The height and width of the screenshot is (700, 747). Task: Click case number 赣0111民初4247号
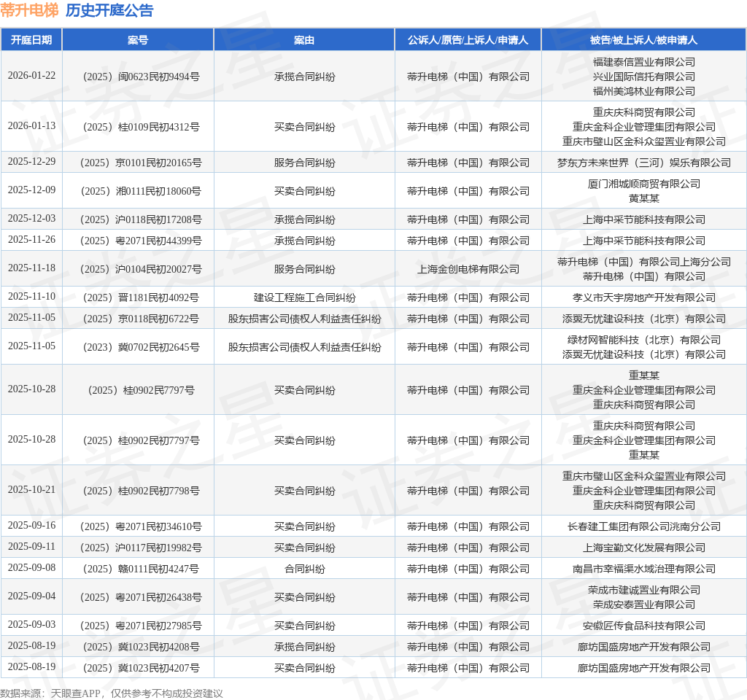(141, 569)
